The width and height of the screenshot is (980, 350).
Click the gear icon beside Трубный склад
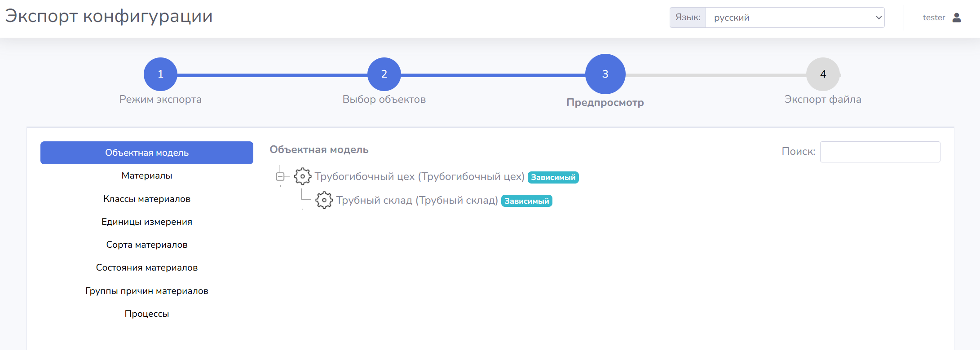[324, 200]
